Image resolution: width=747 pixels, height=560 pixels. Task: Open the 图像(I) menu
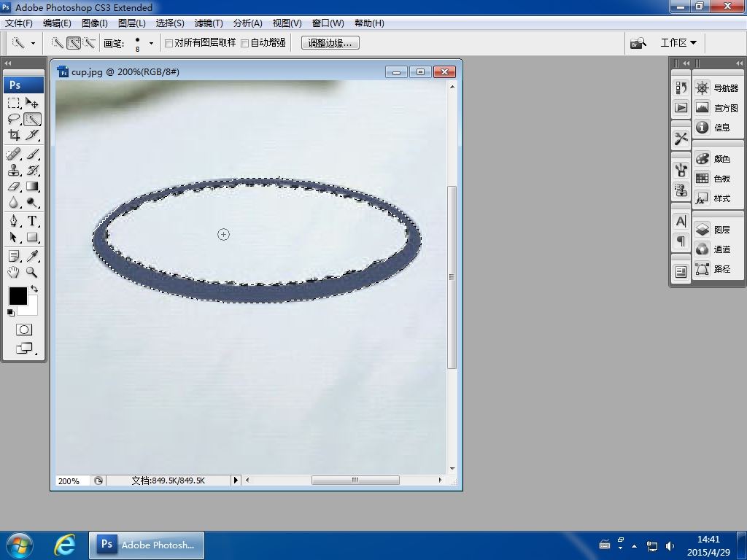pos(94,23)
